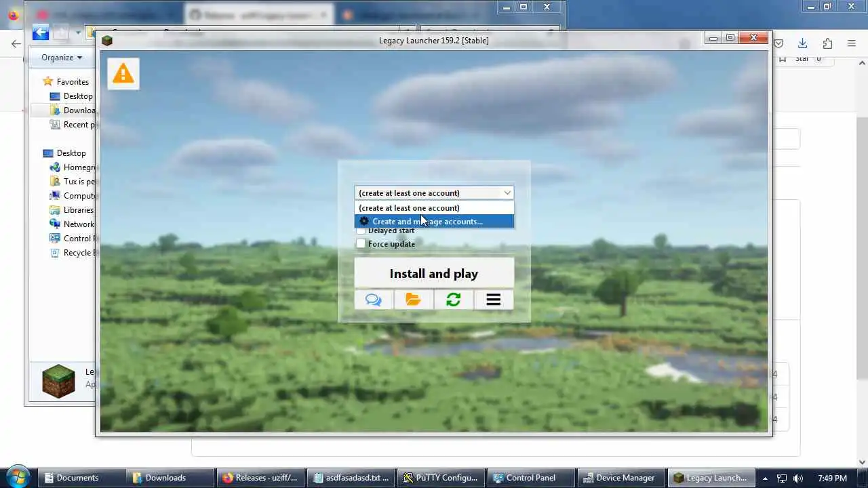Click Firefox page scrollbar up arrow
The height and width of the screenshot is (488, 868).
coord(862,62)
